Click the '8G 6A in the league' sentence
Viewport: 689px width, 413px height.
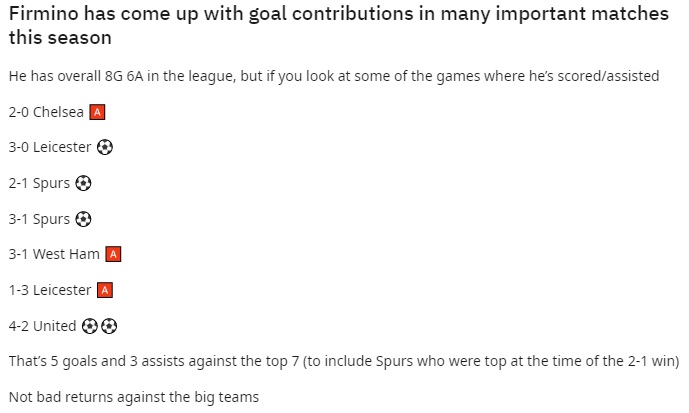click(334, 76)
